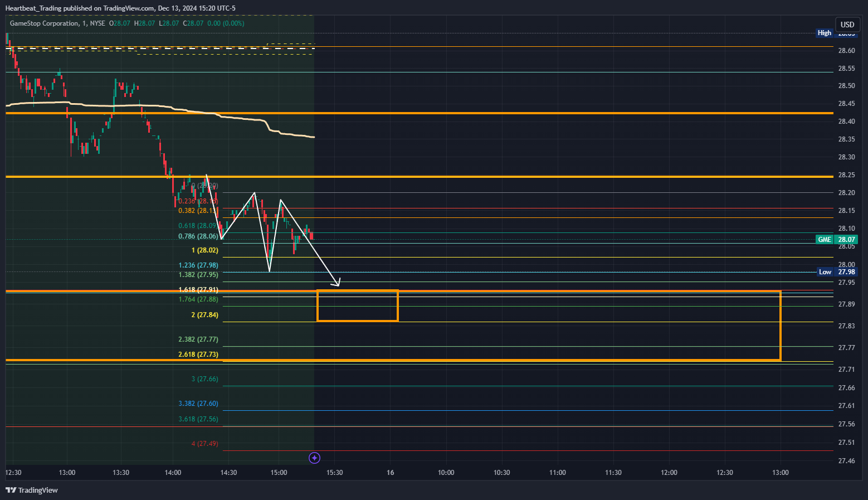The height and width of the screenshot is (500, 868).
Task: Click the 16 date marker on time axis
Action: click(391, 473)
